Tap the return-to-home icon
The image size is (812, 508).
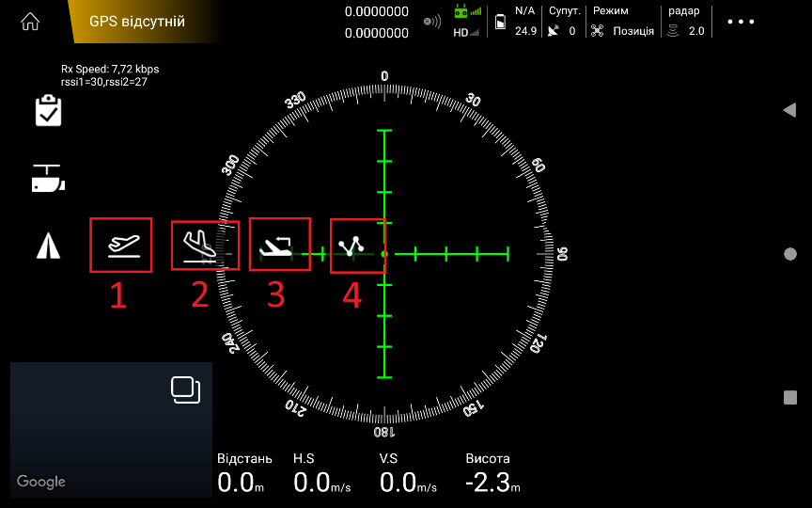pos(279,246)
